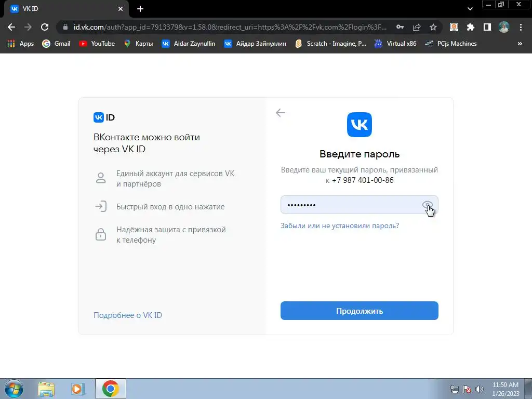Open the Scratch - Imagine bookmark

(x=331, y=44)
